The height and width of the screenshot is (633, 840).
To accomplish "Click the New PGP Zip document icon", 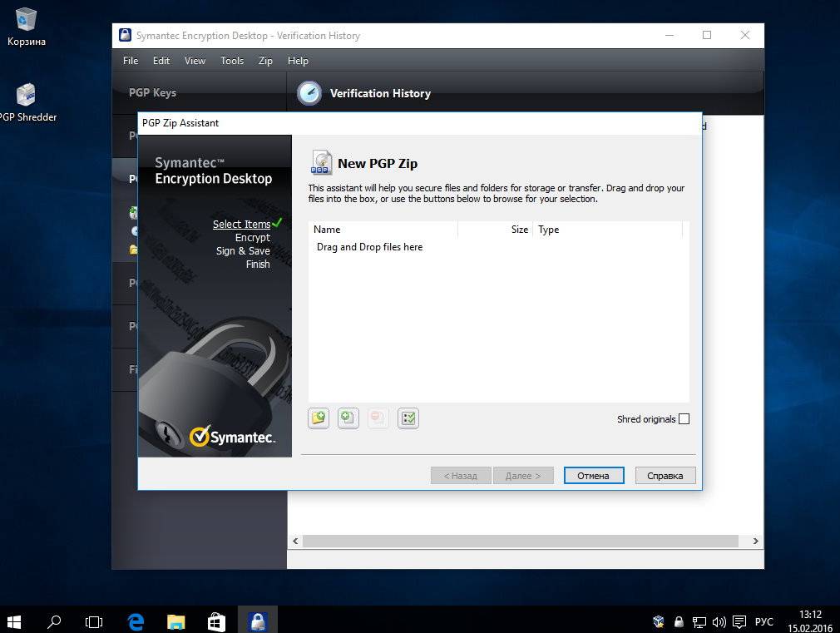I will (321, 162).
